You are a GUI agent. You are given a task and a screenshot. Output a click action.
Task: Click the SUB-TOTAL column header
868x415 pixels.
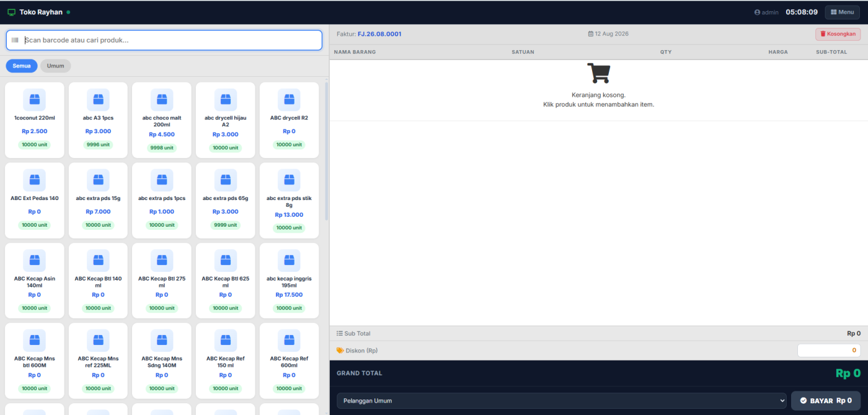[x=831, y=52]
